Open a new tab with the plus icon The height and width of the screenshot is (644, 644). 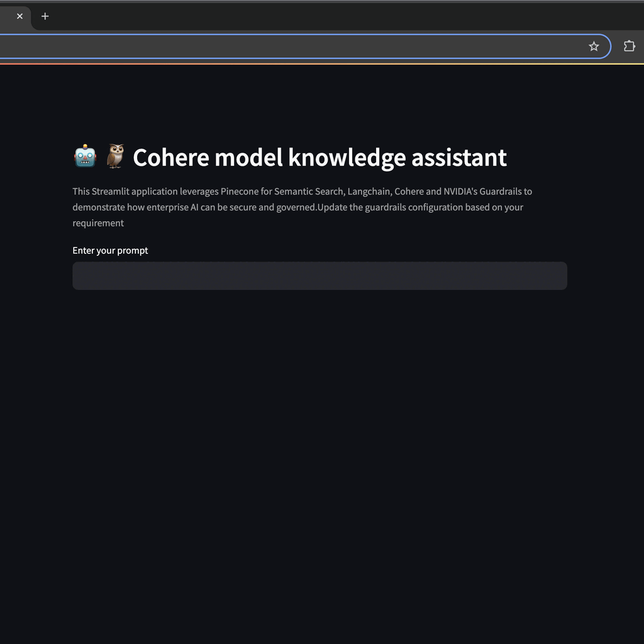click(x=45, y=16)
